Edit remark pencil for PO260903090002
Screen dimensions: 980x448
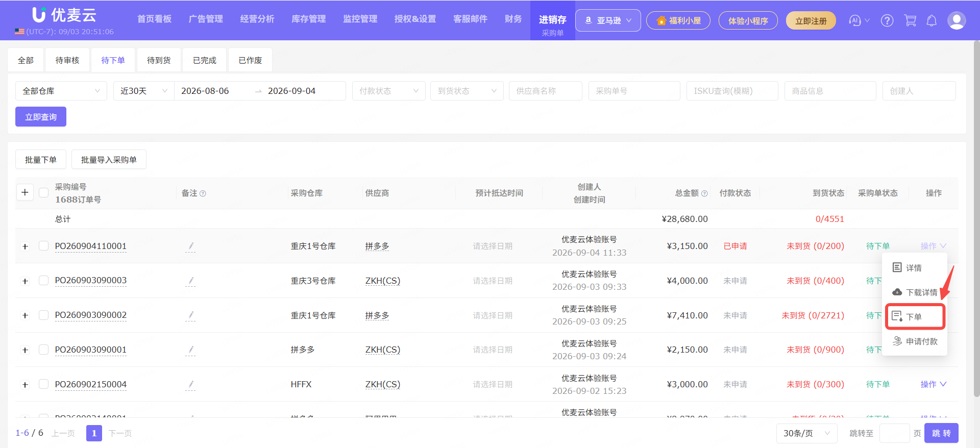[x=190, y=315]
